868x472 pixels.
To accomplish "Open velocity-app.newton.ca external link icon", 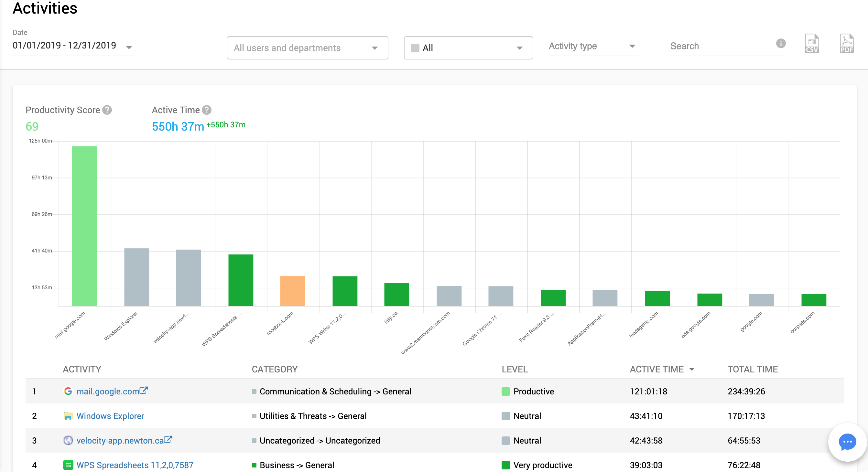I will click(x=168, y=440).
